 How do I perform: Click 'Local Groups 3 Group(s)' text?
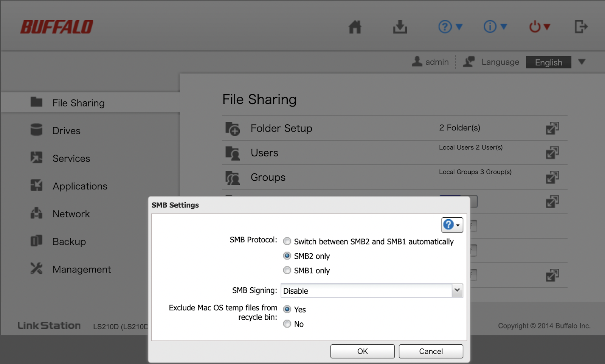[x=475, y=172]
